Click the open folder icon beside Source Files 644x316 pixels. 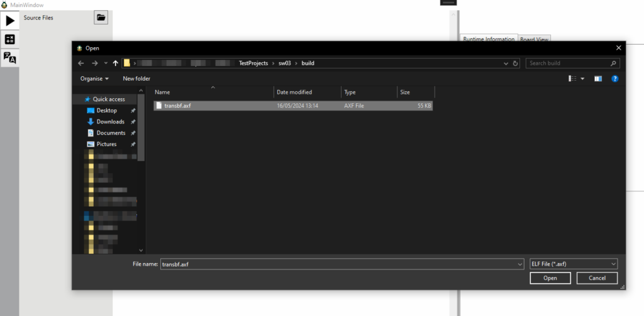point(101,18)
